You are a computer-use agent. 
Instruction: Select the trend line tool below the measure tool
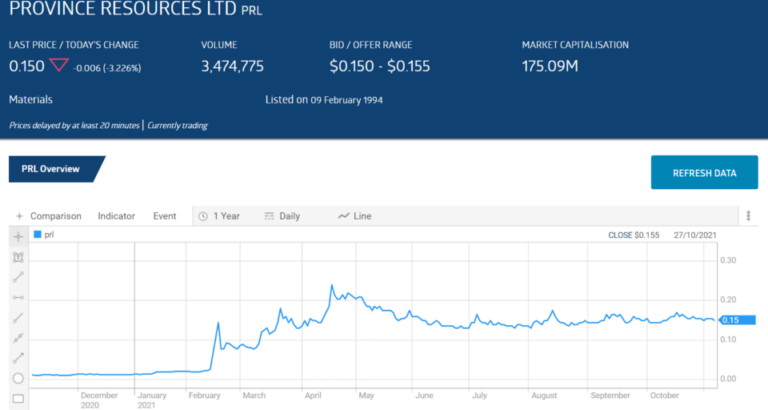click(17, 277)
